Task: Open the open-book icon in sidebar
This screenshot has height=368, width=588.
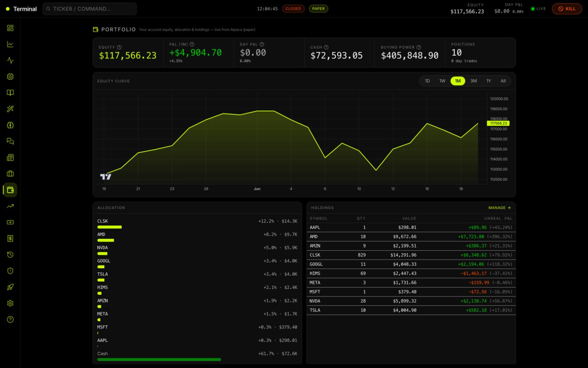Action: click(x=10, y=92)
